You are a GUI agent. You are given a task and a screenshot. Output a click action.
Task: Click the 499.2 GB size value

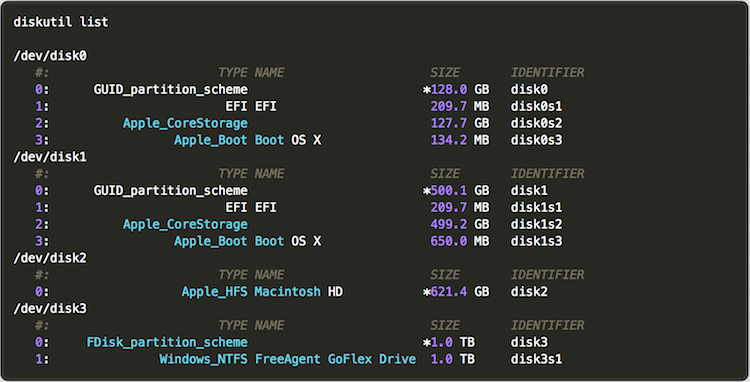pyautogui.click(x=460, y=224)
